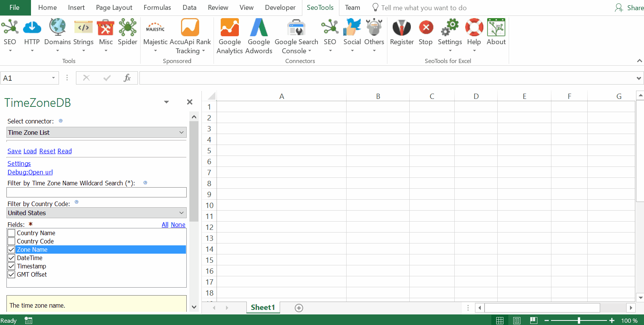This screenshot has height=325, width=644.
Task: Expand the formula bar
Action: (639, 78)
